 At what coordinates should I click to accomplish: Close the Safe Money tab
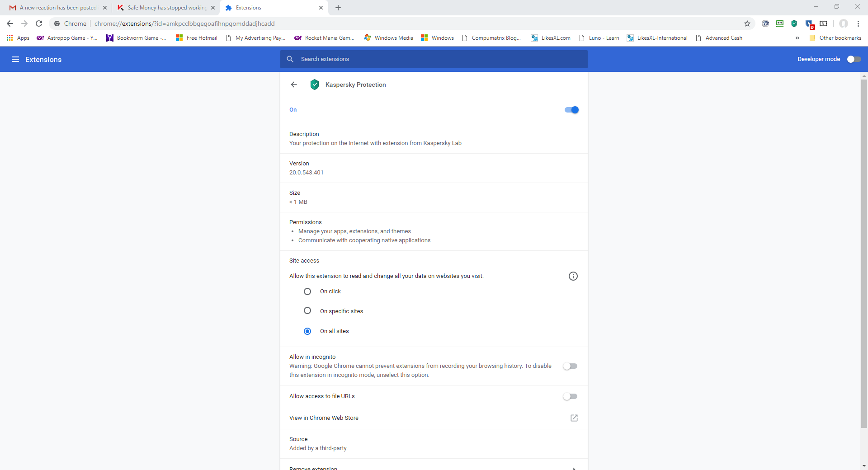click(x=213, y=8)
